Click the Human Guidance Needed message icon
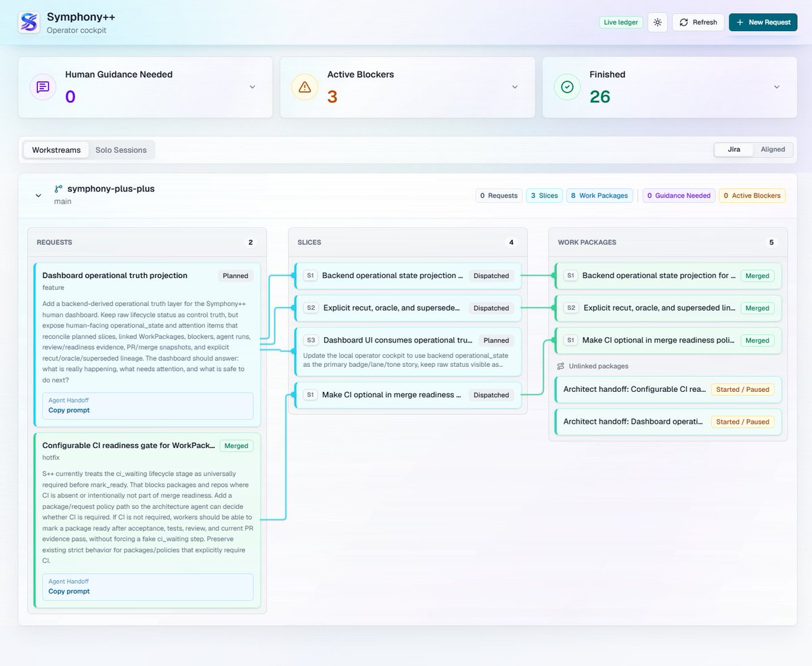 point(43,87)
